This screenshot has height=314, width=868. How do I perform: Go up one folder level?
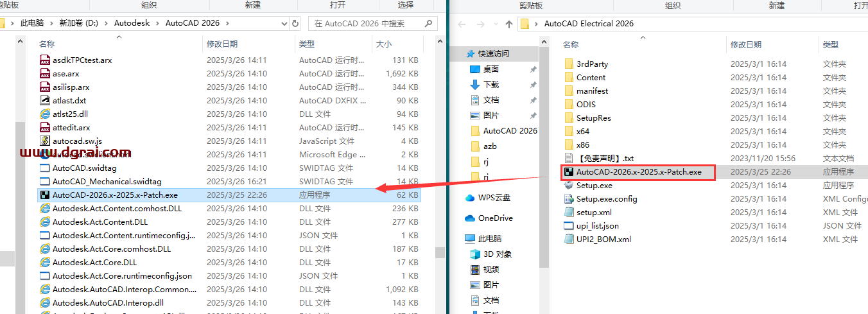509,24
